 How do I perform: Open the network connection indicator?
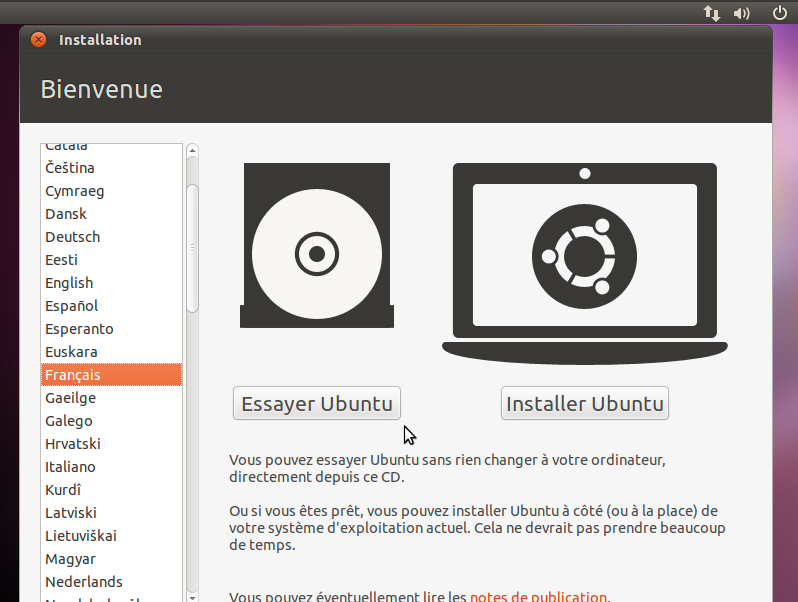click(712, 13)
